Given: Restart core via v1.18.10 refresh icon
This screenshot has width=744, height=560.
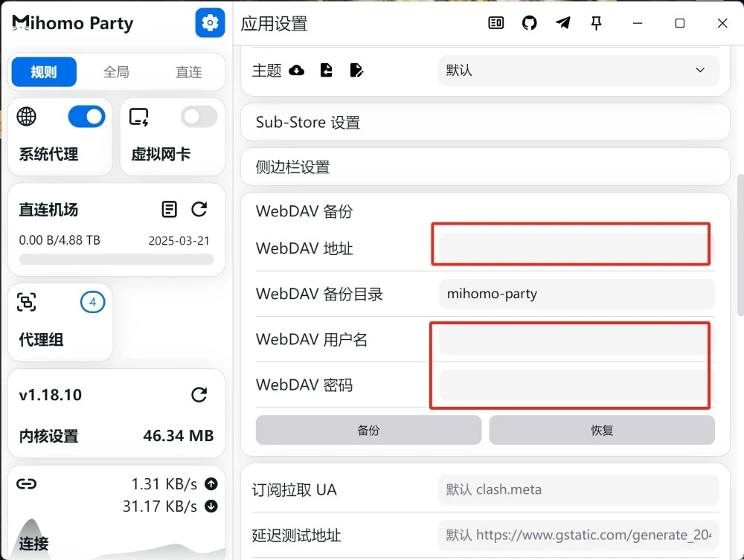Looking at the screenshot, I should click(199, 394).
